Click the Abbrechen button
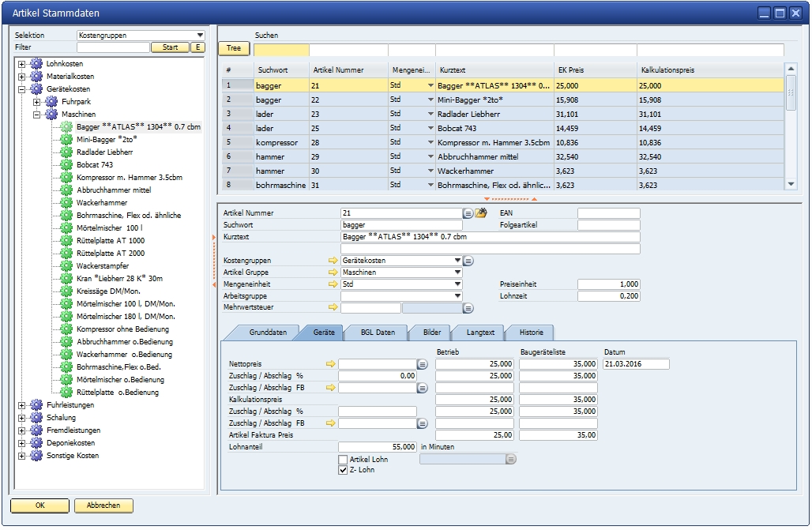812x530 pixels. (x=103, y=506)
